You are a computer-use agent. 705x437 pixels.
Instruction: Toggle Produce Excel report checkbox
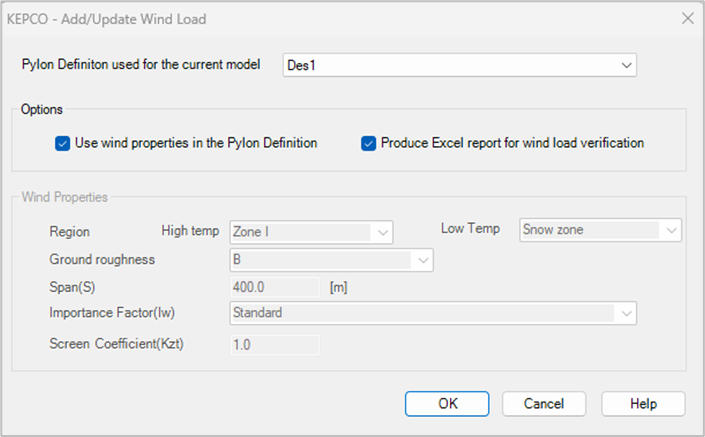point(369,143)
